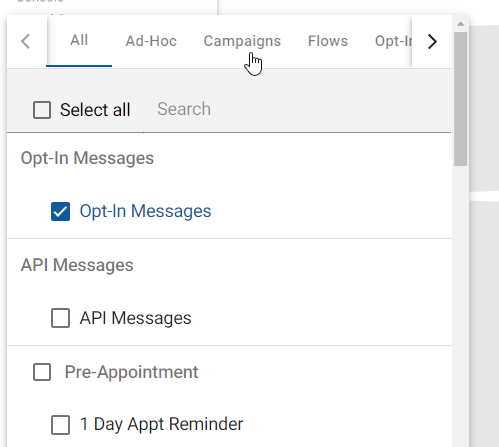Check the Pre-Appointment group checkbox

coord(42,372)
